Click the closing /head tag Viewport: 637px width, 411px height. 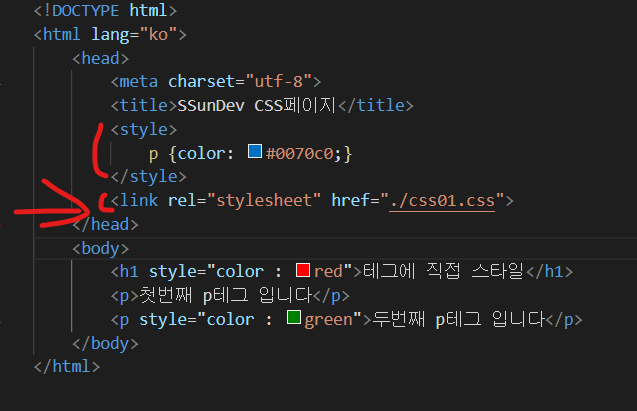click(x=105, y=224)
